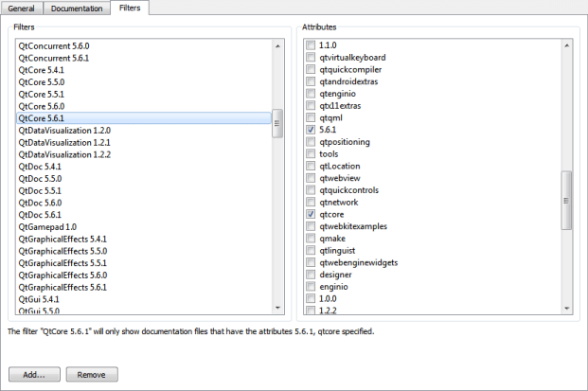Select the QtDoc 5.6.1 filter
Screen dimensions: 588x391
click(144, 215)
